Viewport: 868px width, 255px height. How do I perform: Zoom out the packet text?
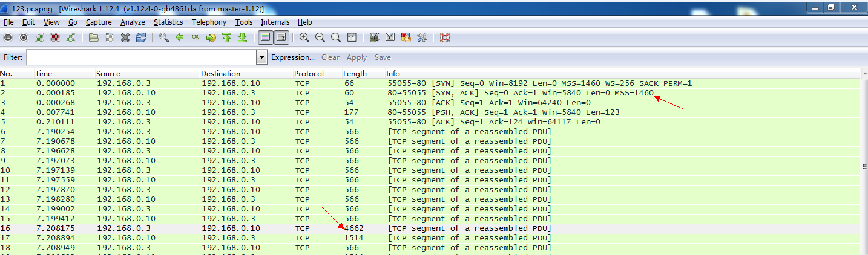[x=320, y=37]
